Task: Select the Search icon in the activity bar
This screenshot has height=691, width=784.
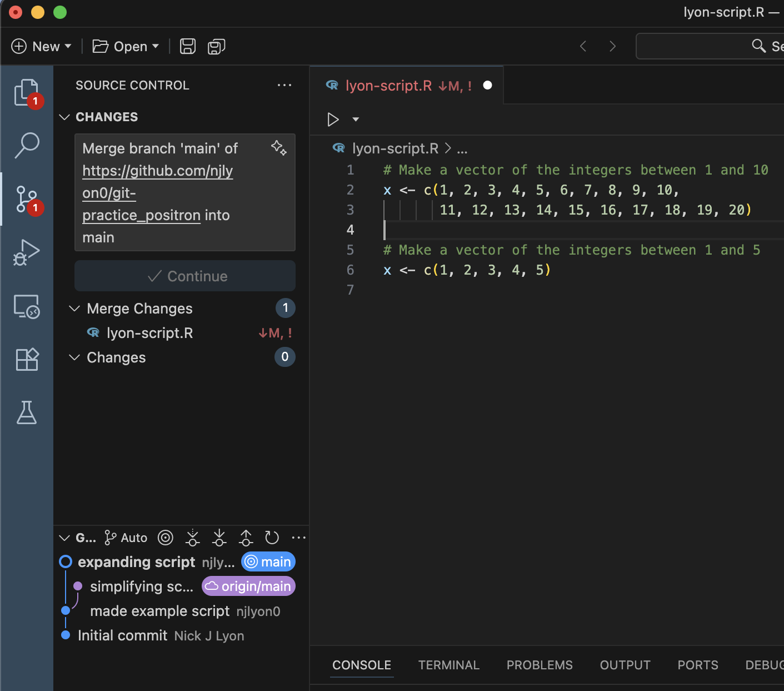Action: tap(27, 146)
